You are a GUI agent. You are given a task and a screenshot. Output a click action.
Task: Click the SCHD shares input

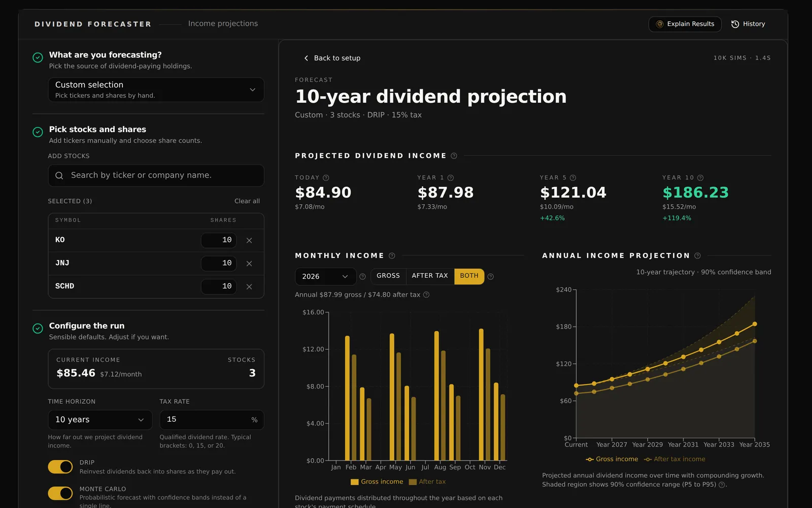(219, 287)
